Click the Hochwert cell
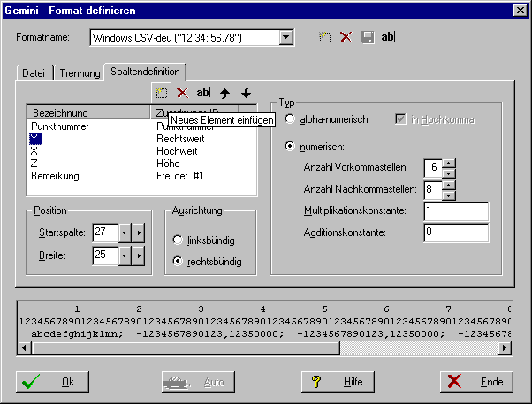This screenshot has height=404, width=532. click(177, 151)
